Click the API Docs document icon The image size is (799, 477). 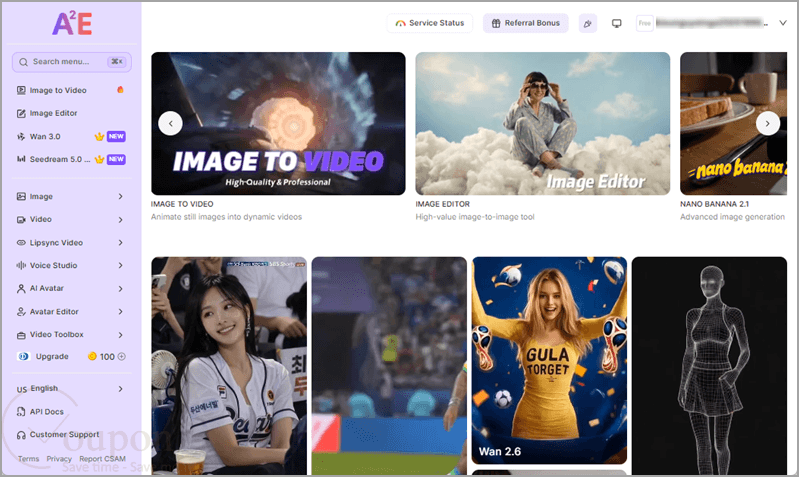(21, 411)
